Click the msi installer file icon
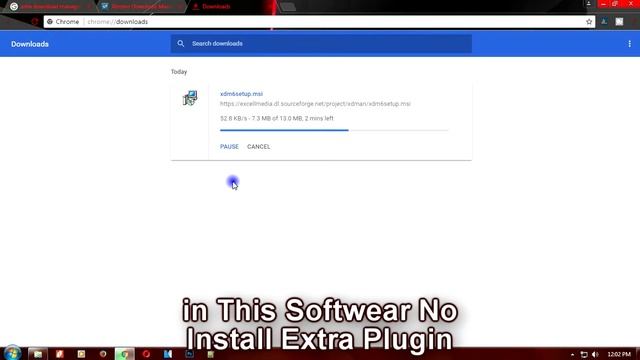Viewport: 640px width, 360px height. [x=190, y=98]
